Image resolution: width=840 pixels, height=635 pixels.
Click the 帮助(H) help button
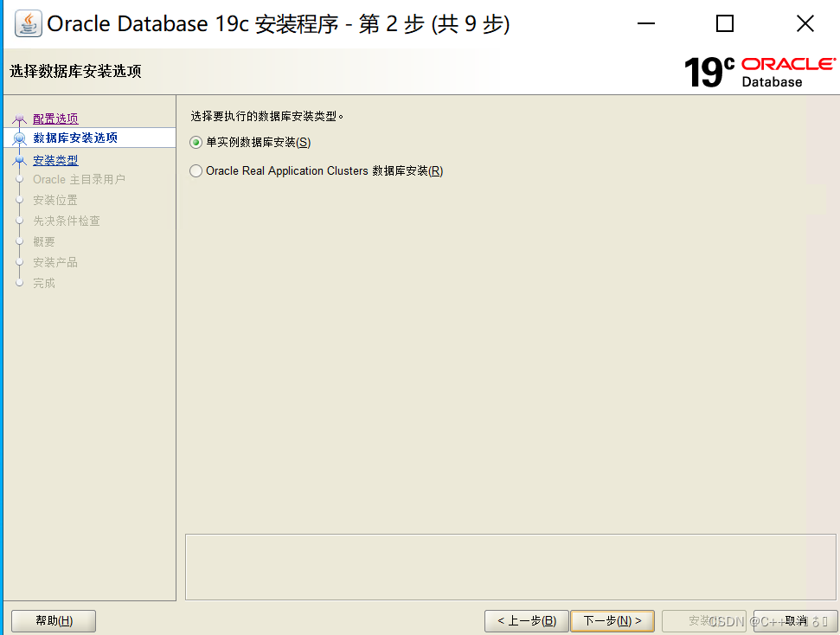click(54, 620)
